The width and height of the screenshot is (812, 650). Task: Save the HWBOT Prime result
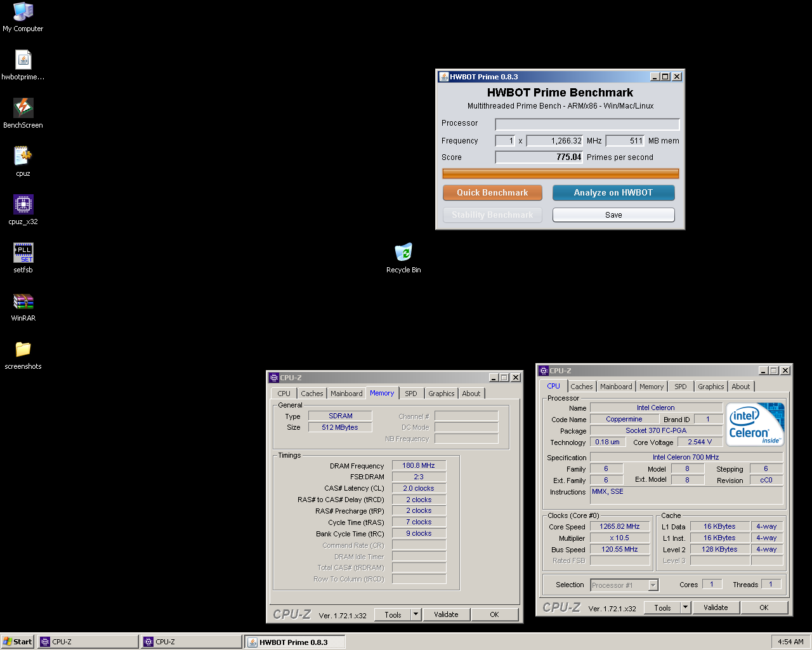tap(613, 215)
